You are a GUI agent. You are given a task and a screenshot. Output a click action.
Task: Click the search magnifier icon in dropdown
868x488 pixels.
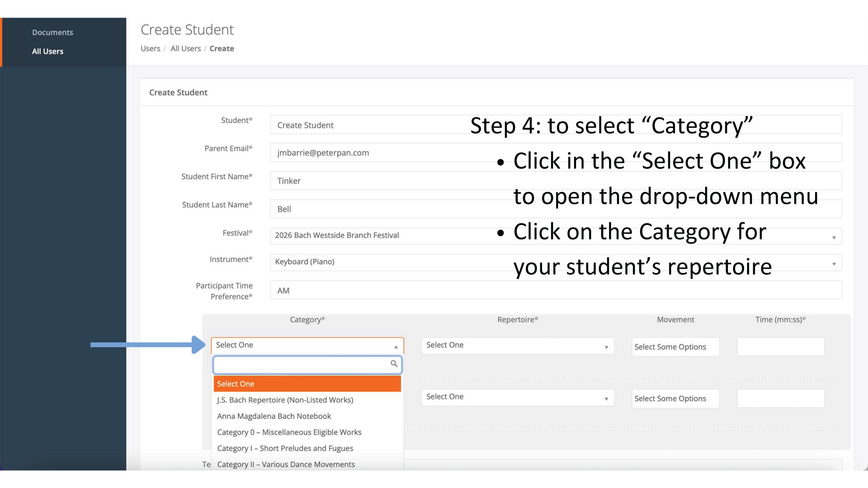pos(394,364)
